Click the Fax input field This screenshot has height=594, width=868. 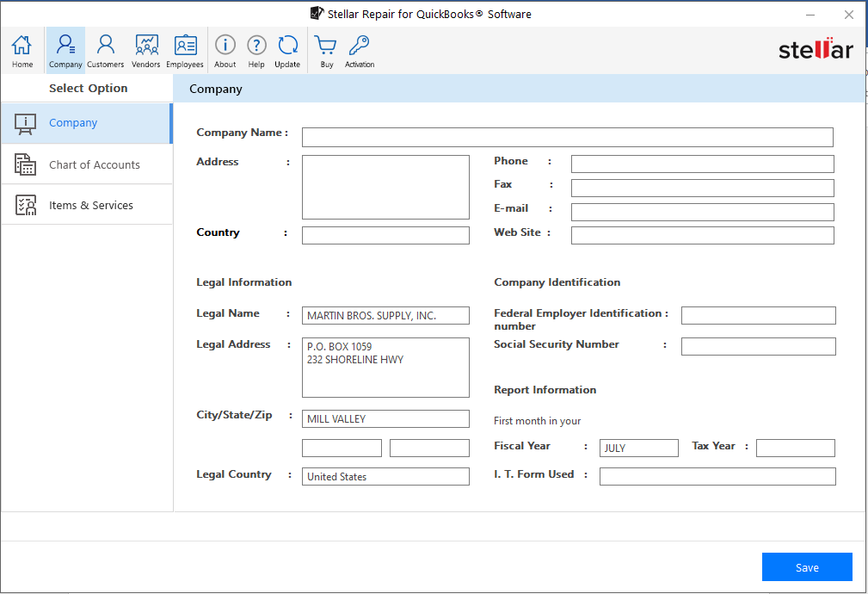tap(703, 188)
